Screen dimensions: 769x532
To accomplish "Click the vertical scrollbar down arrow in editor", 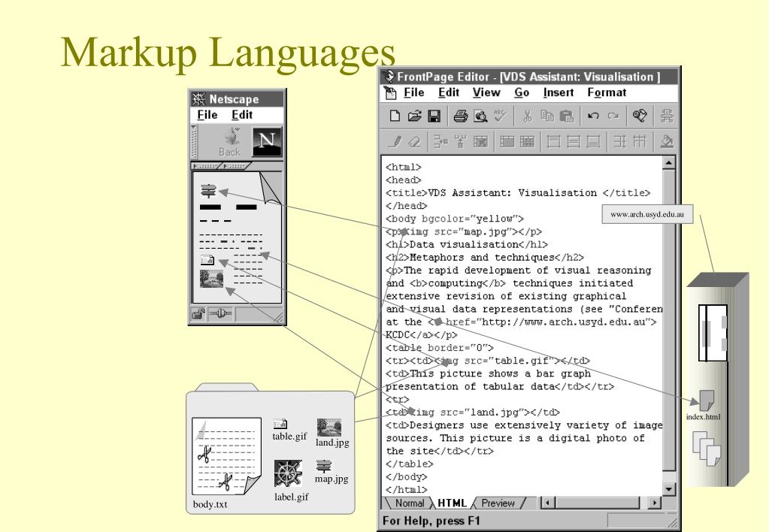I will [669, 489].
